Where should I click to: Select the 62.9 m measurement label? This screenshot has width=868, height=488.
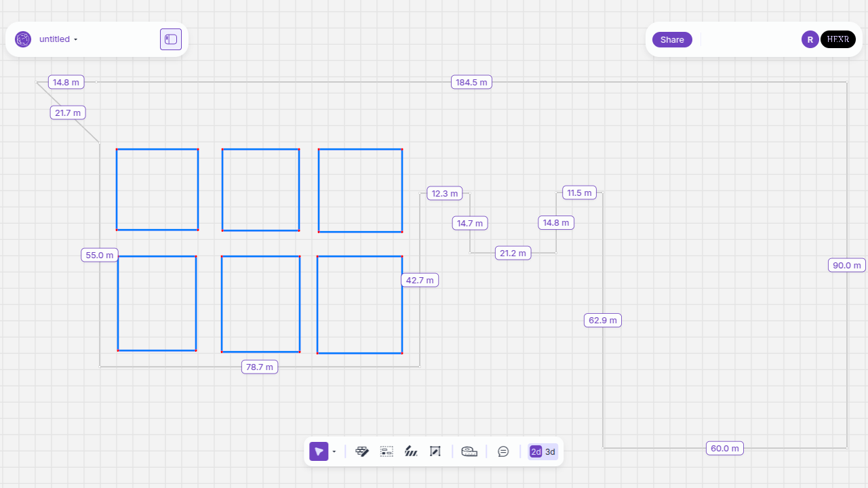click(603, 320)
